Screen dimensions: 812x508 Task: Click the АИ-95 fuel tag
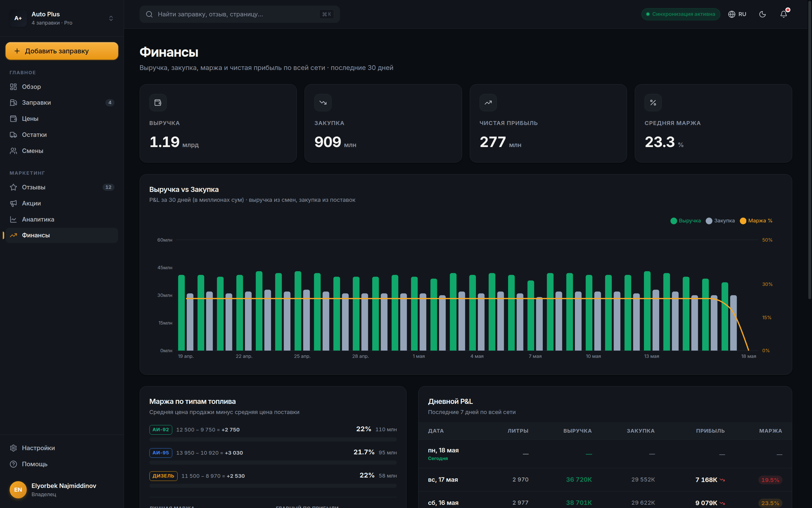tap(161, 453)
